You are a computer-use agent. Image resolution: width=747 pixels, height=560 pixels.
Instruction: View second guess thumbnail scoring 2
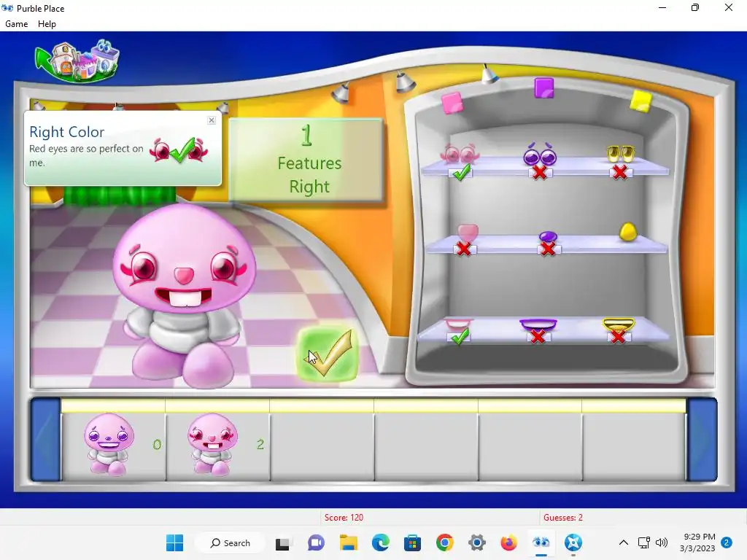tap(212, 444)
